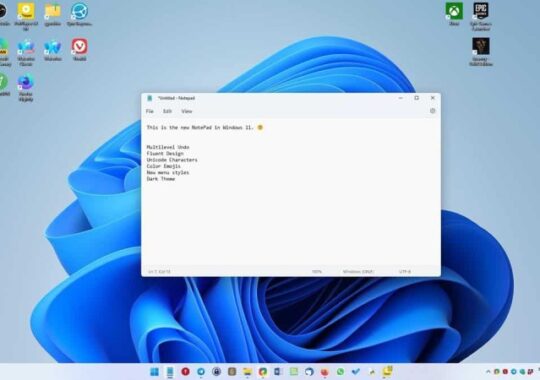Open the blue checkmark To Do taskbar icon
540x380 pixels.
click(x=356, y=371)
